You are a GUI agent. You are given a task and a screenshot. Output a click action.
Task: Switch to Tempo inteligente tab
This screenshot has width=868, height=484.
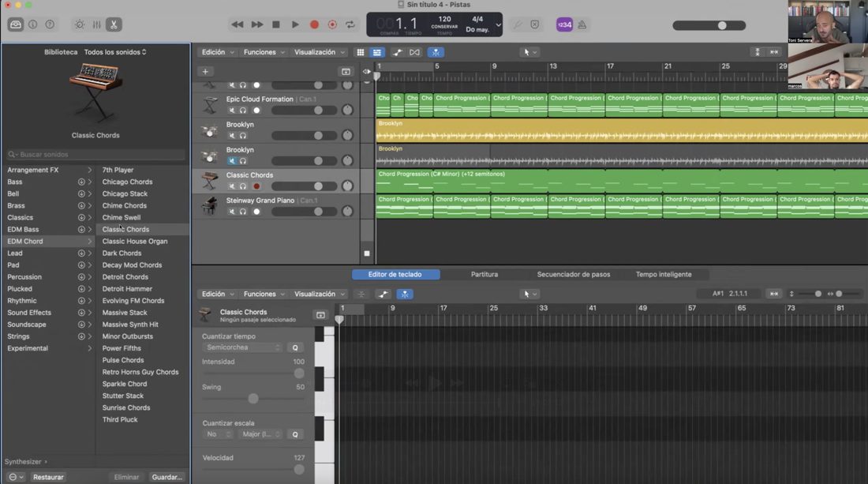tap(664, 274)
